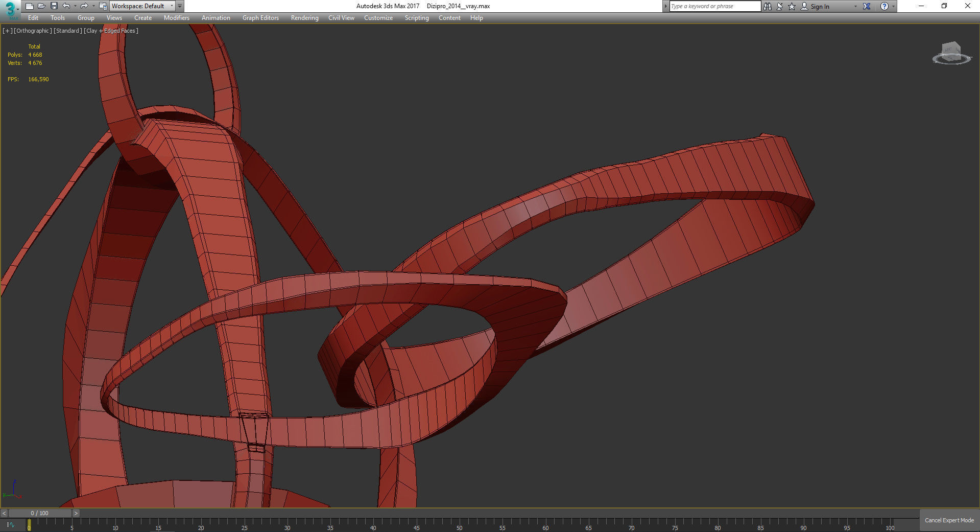Open the Help question mark icon
Image resolution: width=980 pixels, height=532 pixels.
pyautogui.click(x=885, y=6)
